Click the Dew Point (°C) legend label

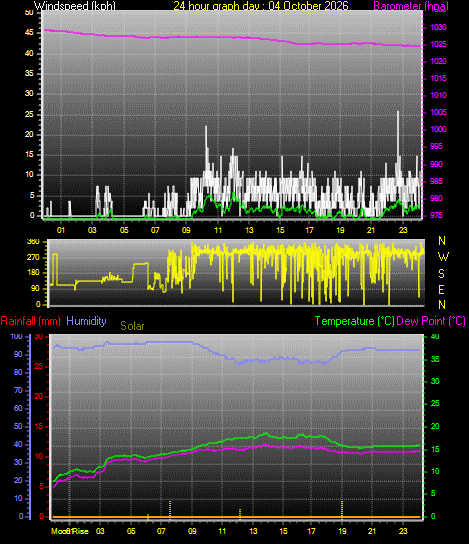point(431,321)
